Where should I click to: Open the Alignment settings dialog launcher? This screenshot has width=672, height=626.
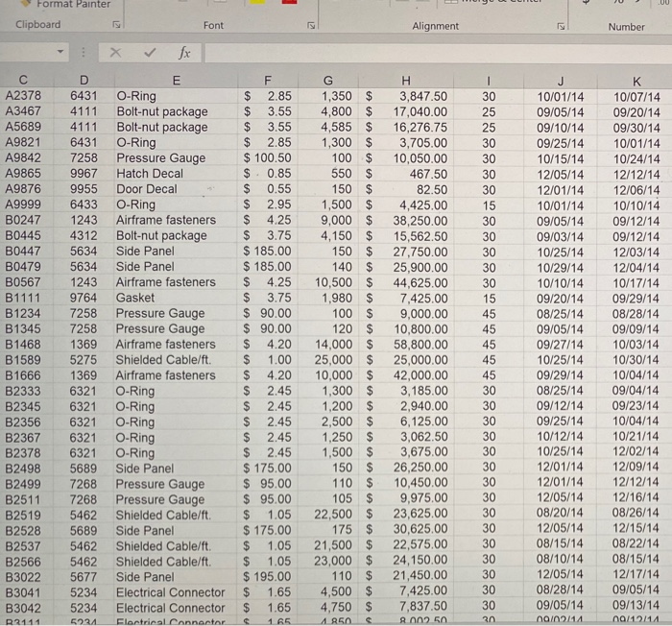[x=561, y=27]
